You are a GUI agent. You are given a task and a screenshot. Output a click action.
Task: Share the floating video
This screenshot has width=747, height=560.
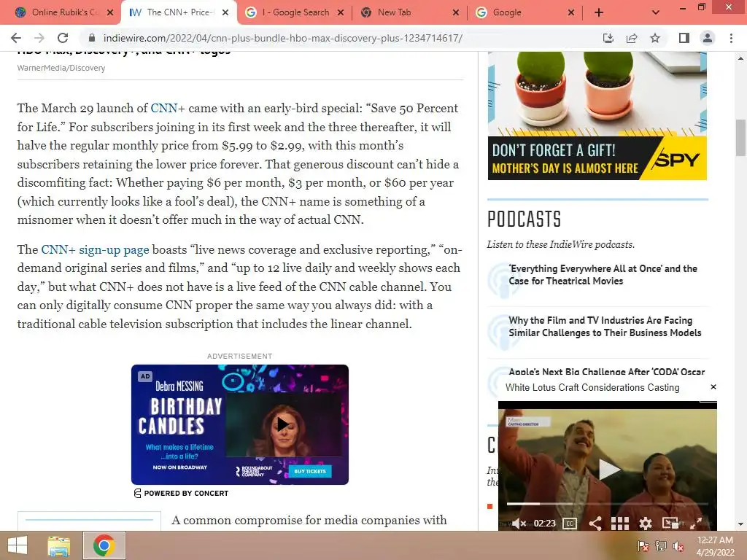pos(595,524)
